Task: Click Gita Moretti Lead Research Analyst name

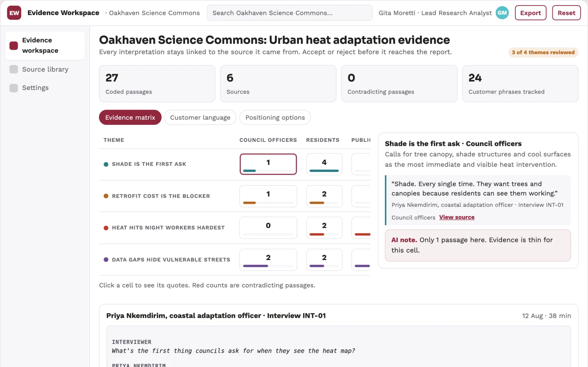Action: [435, 13]
